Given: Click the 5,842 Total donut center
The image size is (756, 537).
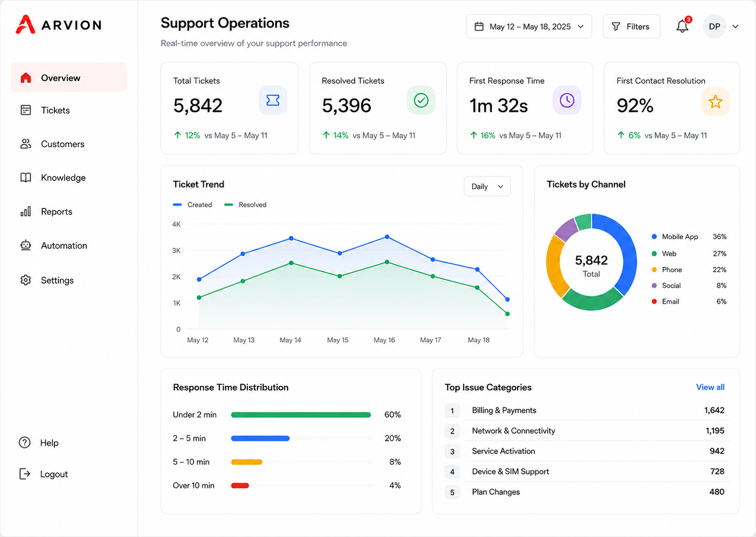Looking at the screenshot, I should 591,266.
